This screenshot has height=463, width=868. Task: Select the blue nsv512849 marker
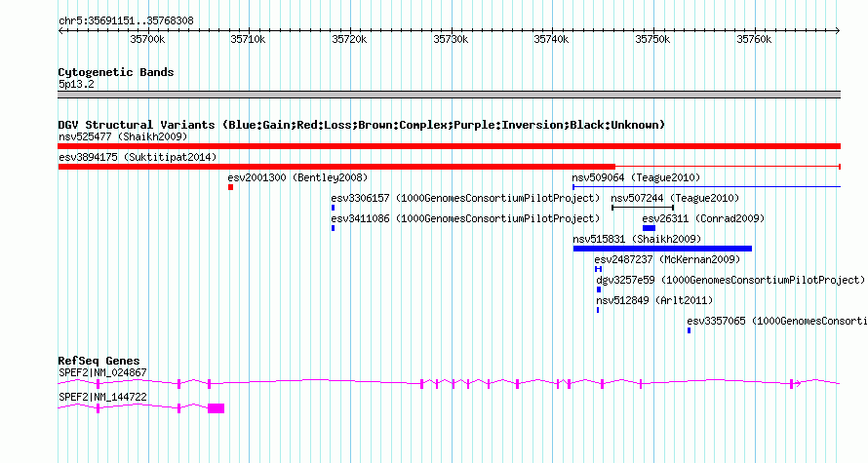tap(598, 310)
